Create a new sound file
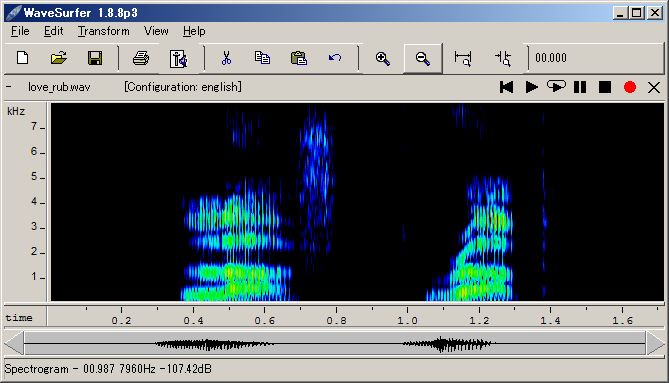The width and height of the screenshot is (669, 383). [23, 58]
